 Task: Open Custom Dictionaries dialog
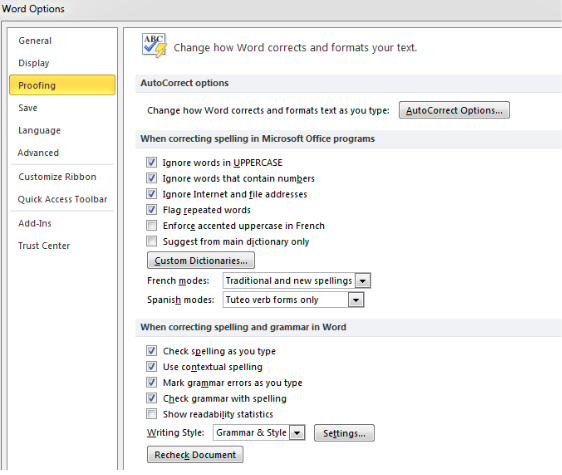[201, 260]
